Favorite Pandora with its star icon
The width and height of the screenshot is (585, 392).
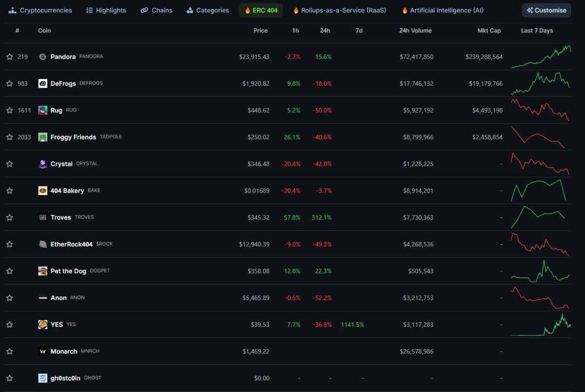click(x=9, y=57)
